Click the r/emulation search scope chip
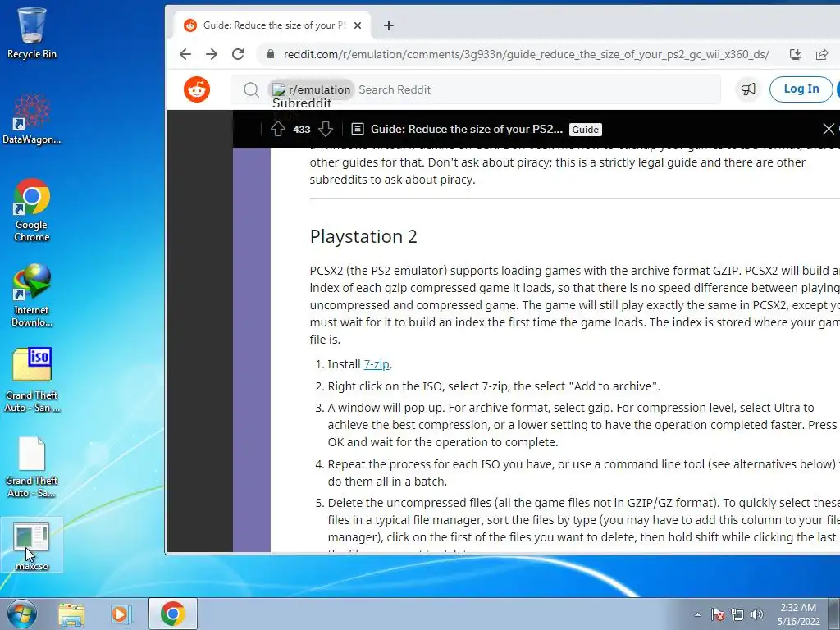The image size is (840, 630). pyautogui.click(x=311, y=89)
